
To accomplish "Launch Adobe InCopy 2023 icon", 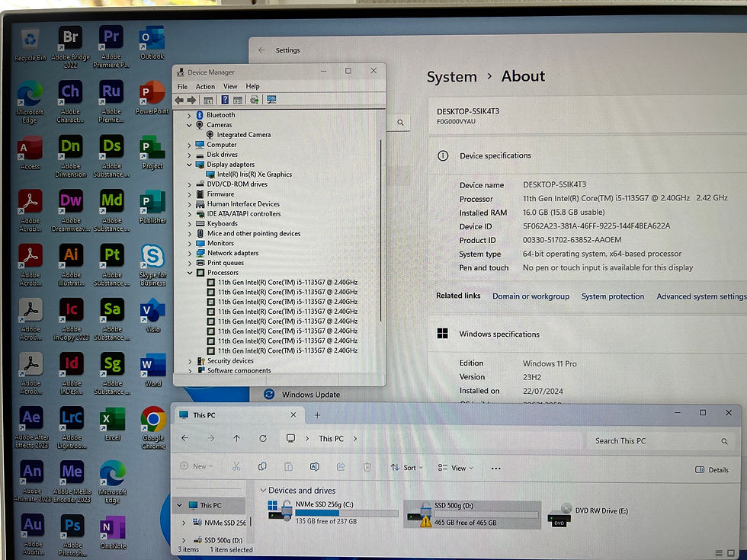I will pos(72,319).
